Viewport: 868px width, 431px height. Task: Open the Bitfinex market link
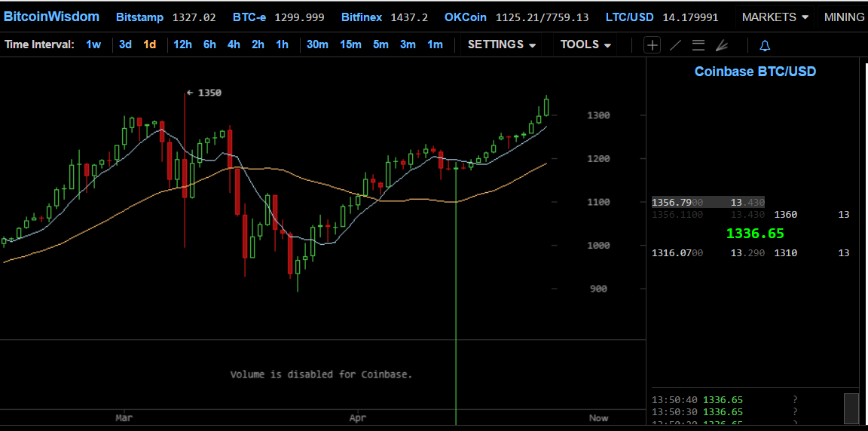362,17
